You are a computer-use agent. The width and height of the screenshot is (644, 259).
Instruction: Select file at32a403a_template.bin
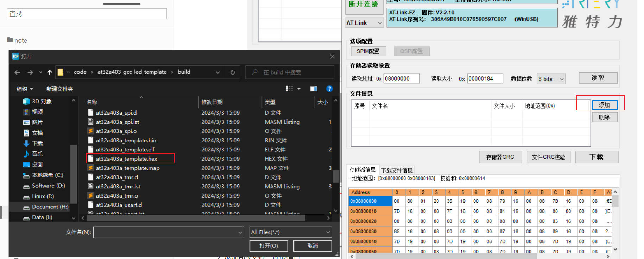tap(126, 140)
